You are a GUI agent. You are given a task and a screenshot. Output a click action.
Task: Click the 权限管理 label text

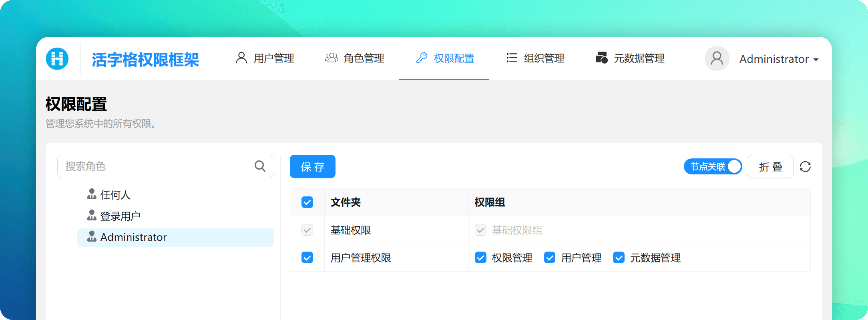[512, 258]
